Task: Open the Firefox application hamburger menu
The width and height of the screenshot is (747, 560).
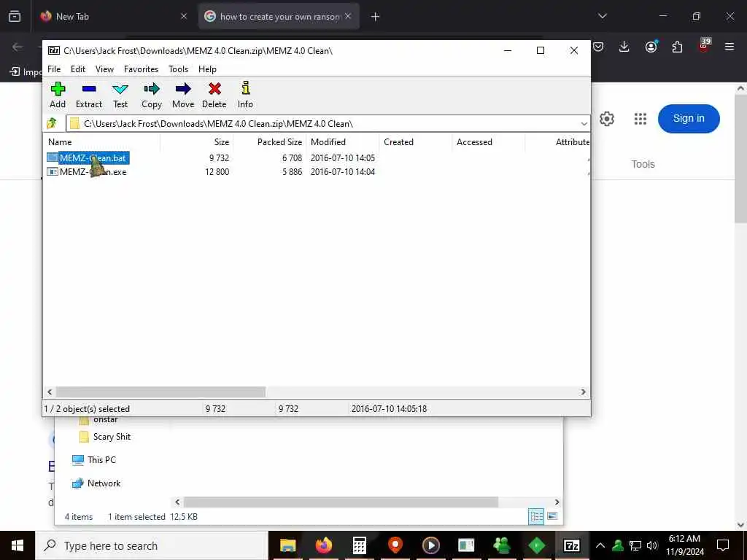Action: pyautogui.click(x=729, y=47)
